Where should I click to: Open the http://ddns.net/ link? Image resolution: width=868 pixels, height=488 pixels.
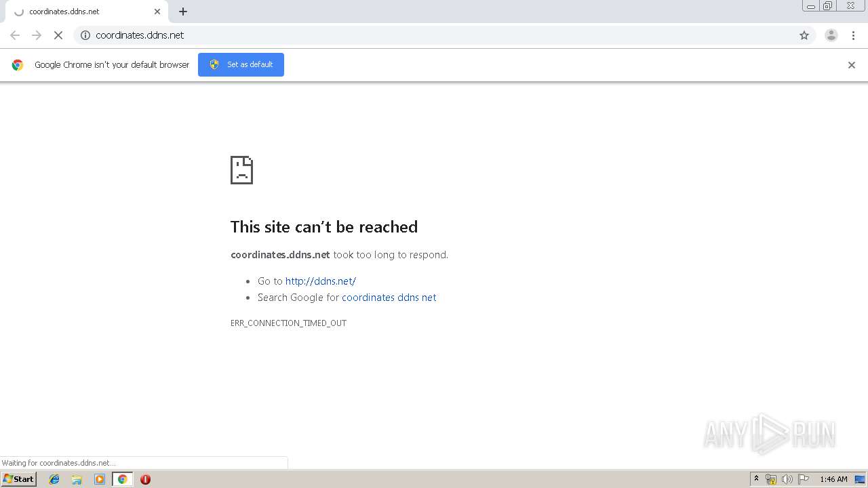320,281
